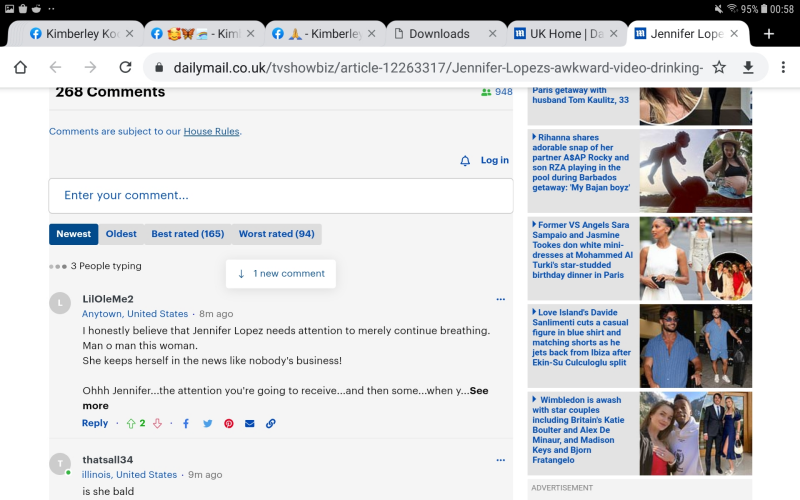Tap the Wi-Fi icon in status bar
Screen dimensions: 800x500
pos(733,9)
